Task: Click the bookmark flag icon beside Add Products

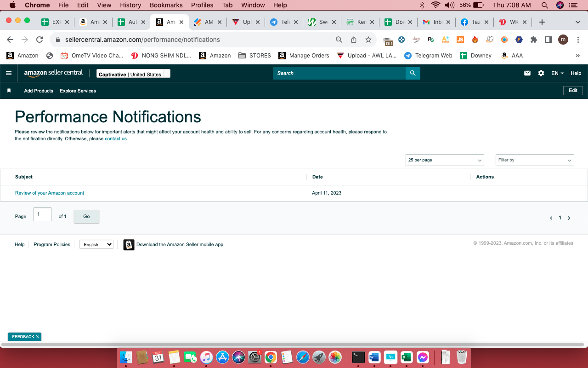Action: point(9,91)
